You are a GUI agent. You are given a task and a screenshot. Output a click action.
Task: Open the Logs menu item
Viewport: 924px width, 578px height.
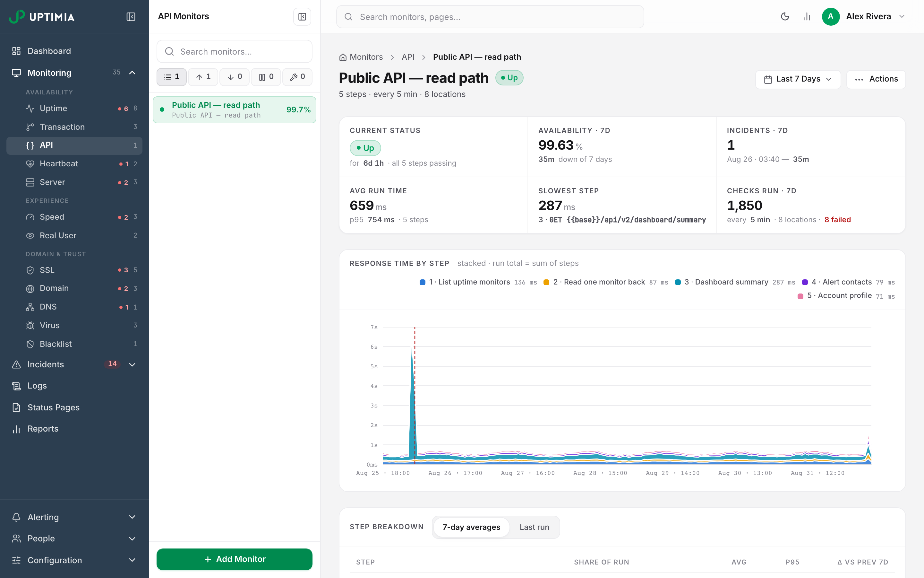coord(74,386)
